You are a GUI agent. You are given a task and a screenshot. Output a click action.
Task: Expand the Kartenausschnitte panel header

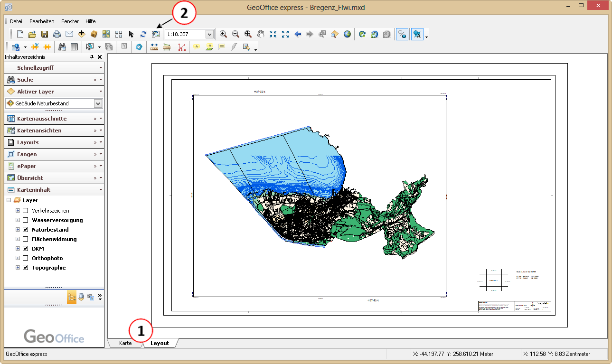click(x=42, y=119)
